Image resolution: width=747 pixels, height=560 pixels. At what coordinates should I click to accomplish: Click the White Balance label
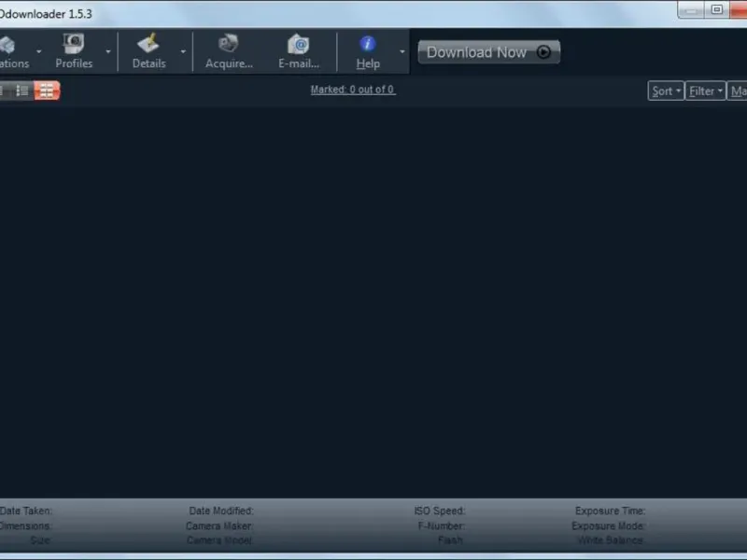[x=611, y=540]
